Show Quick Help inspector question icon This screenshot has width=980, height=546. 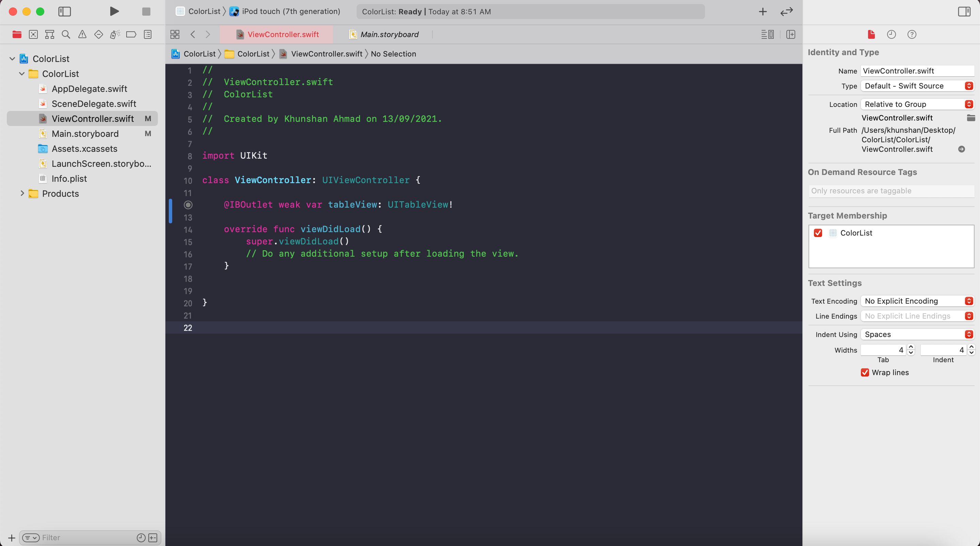pos(912,35)
